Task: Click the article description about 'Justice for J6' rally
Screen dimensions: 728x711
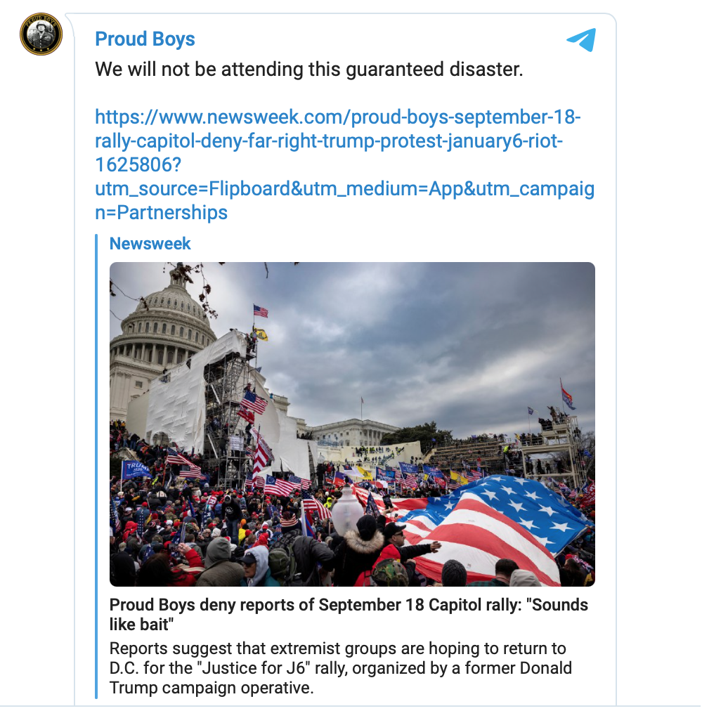Action: [341, 668]
